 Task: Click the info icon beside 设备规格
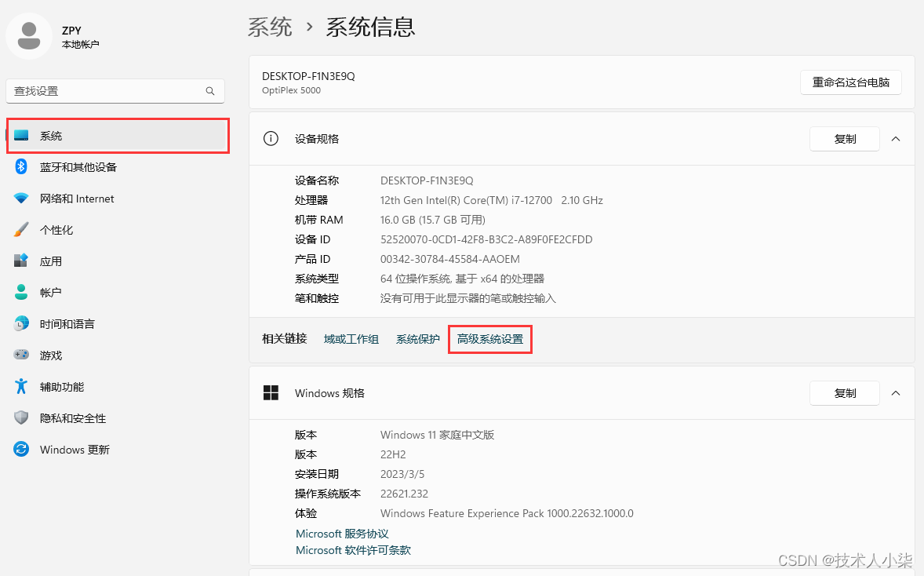point(271,139)
